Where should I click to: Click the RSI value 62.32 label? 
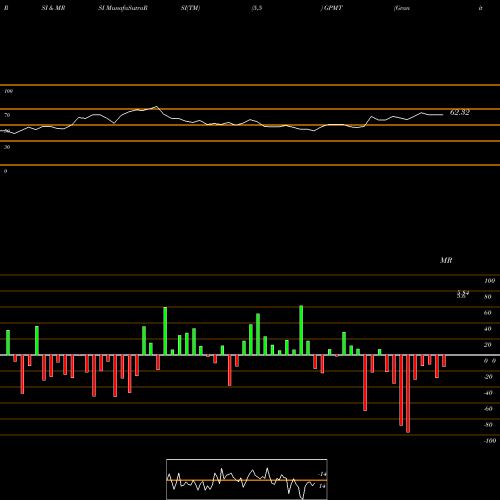[x=460, y=113]
